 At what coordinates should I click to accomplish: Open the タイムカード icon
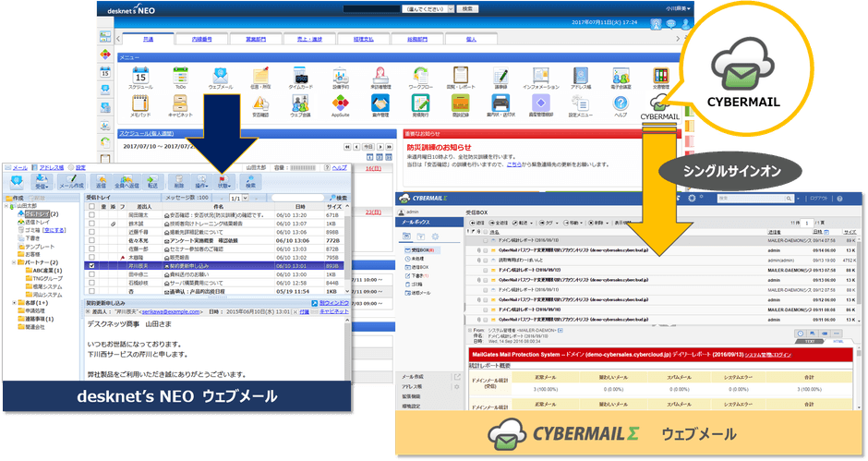coord(299,74)
